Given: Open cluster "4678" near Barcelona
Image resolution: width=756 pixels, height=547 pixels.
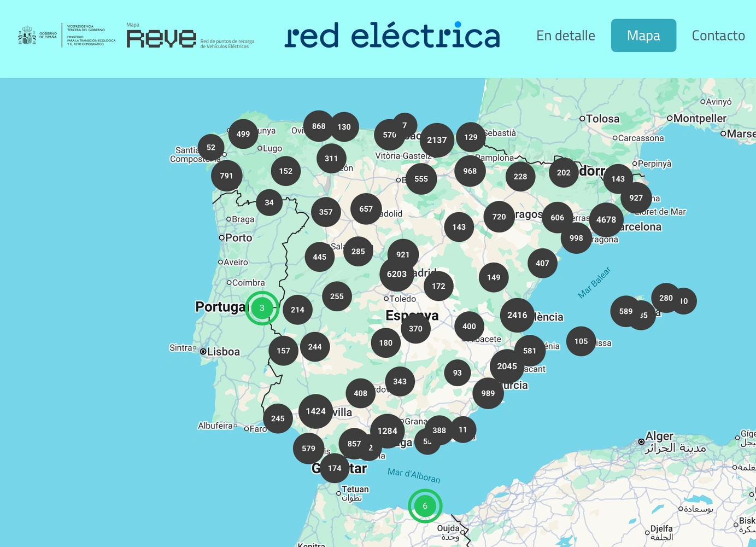Looking at the screenshot, I should click(x=606, y=219).
